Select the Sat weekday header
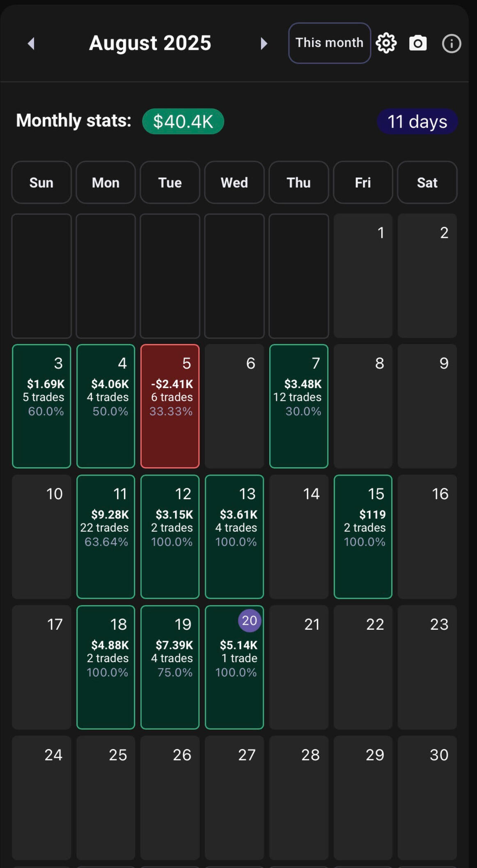The image size is (477, 868). click(x=427, y=183)
